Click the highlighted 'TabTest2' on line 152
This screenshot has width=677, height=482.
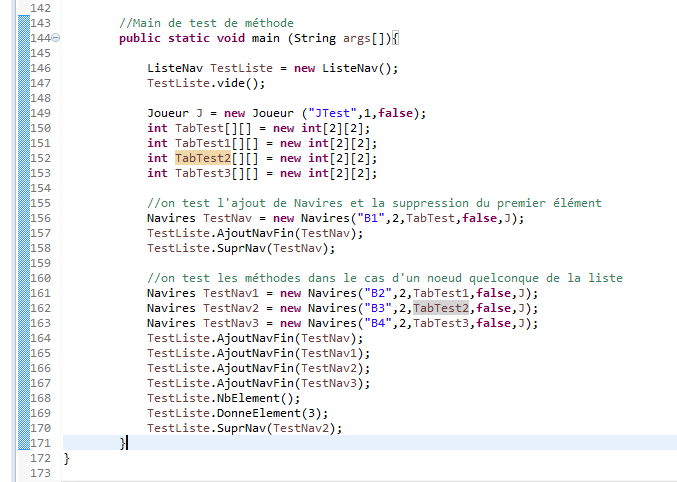[203, 158]
